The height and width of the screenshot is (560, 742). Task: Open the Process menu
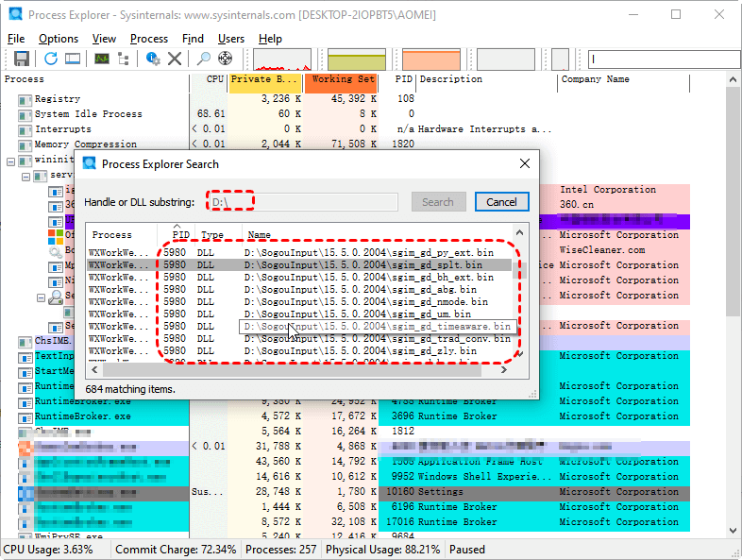click(x=149, y=39)
